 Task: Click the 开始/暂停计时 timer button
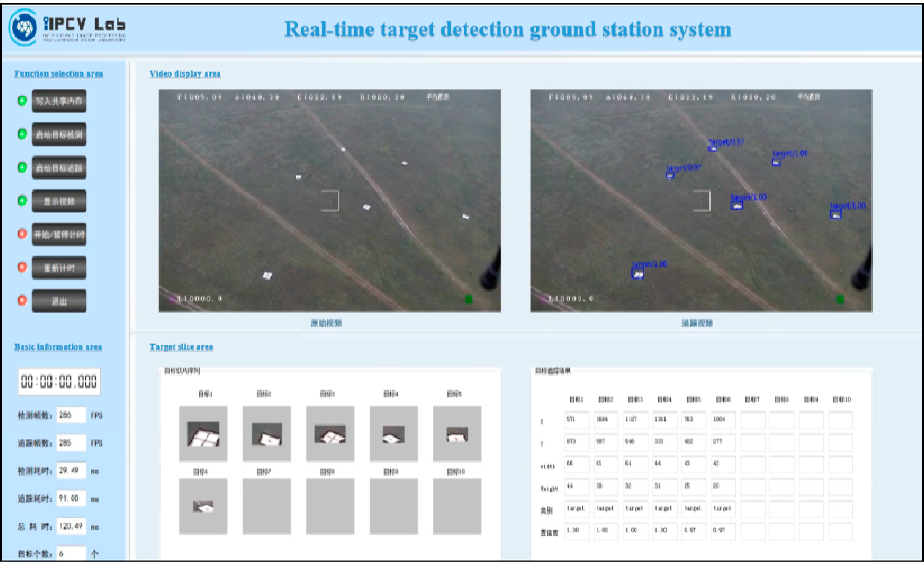click(59, 234)
